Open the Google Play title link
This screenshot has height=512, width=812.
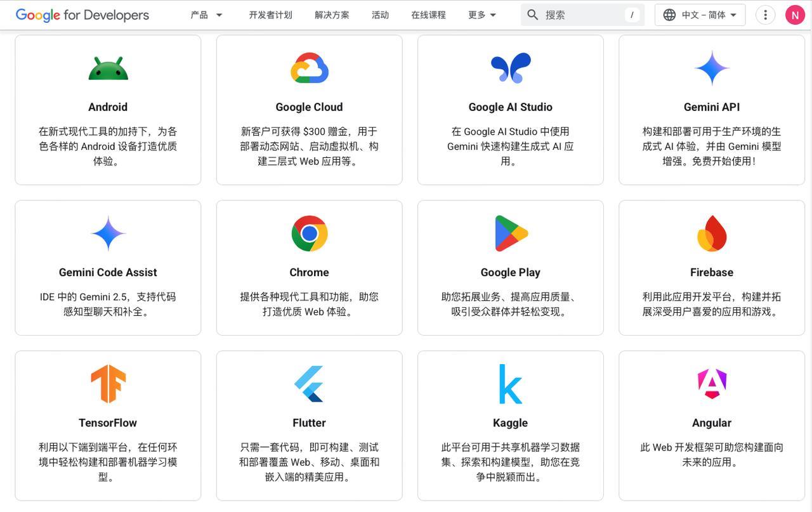(511, 272)
